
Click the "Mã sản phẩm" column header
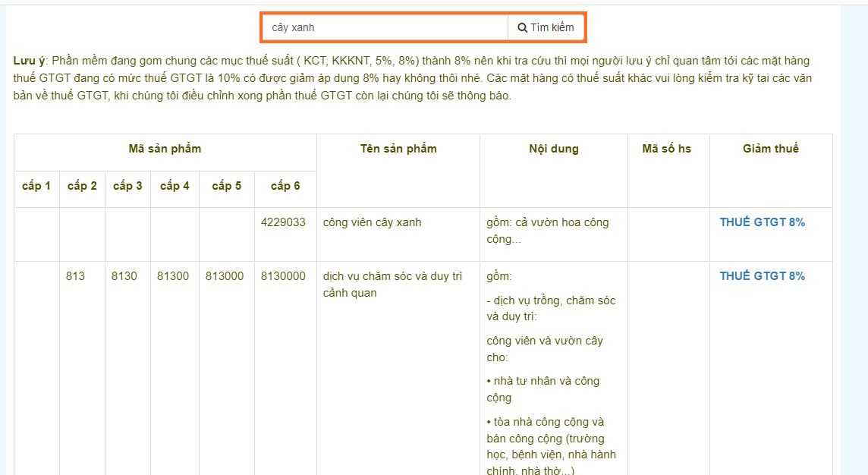[165, 149]
